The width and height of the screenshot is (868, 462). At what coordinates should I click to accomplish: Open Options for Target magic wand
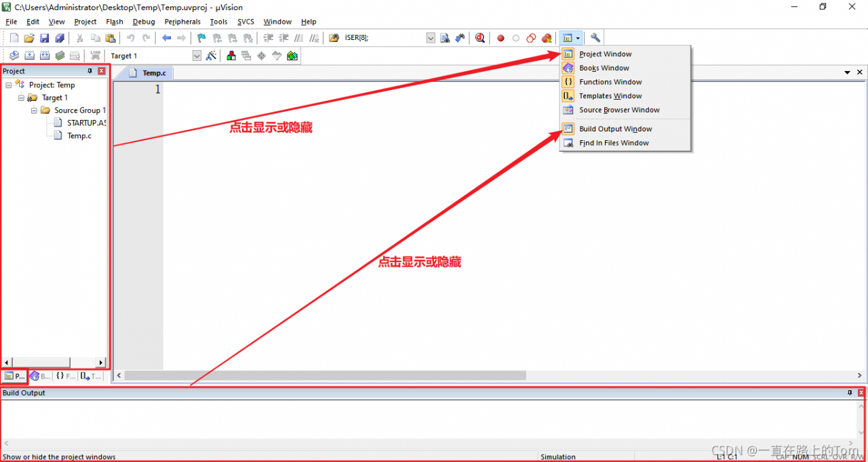[212, 56]
